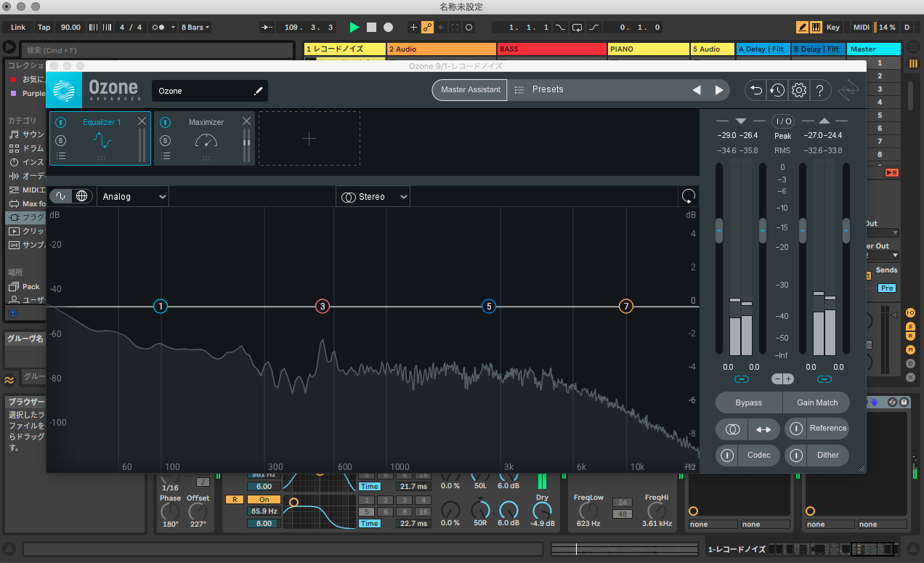Select the PIANO track header

[x=649, y=49]
